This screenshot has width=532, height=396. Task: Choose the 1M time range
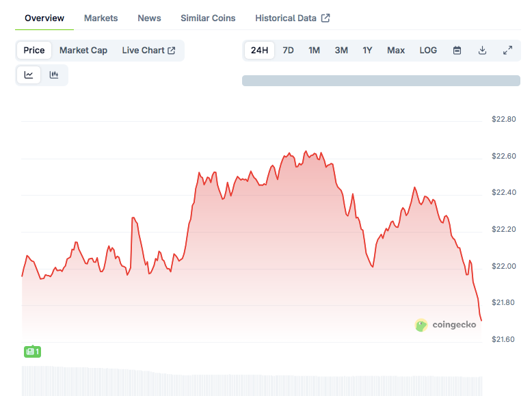[314, 51]
